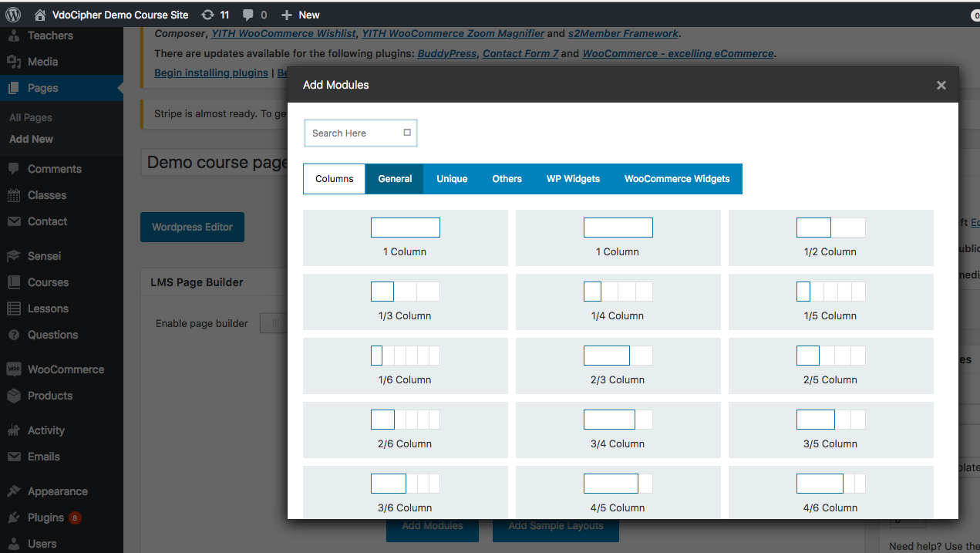The width and height of the screenshot is (980, 553).
Task: Pick the 2/3 Column layout icon
Action: pos(618,356)
